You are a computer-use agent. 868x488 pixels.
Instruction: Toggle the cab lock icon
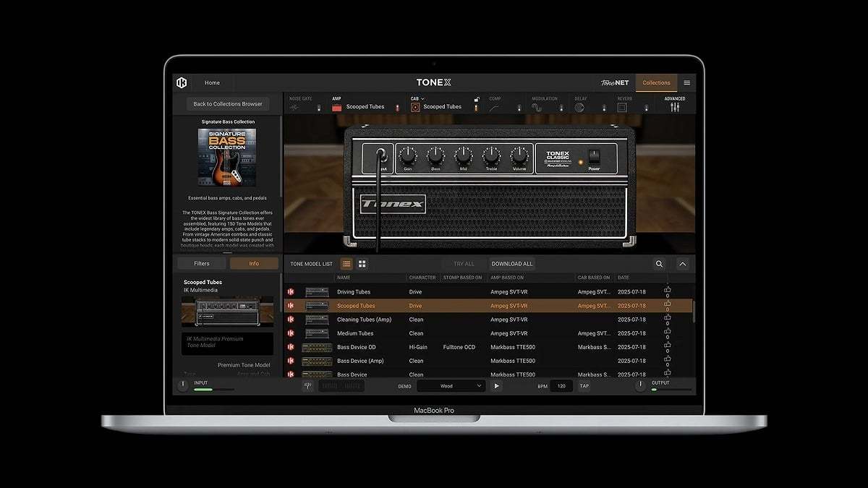(477, 100)
